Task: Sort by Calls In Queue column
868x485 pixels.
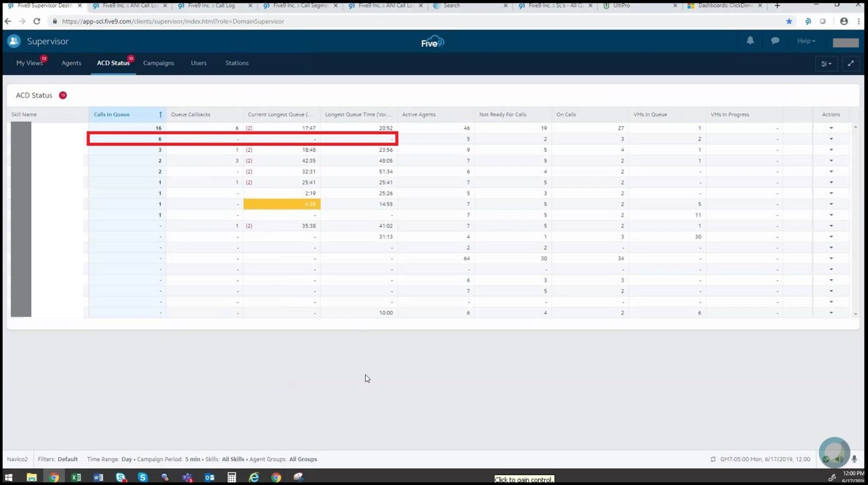Action: [127, 114]
